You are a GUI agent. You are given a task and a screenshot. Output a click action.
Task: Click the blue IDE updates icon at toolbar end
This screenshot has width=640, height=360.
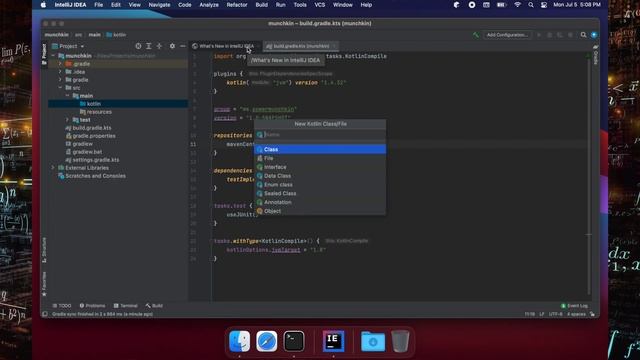[594, 35]
